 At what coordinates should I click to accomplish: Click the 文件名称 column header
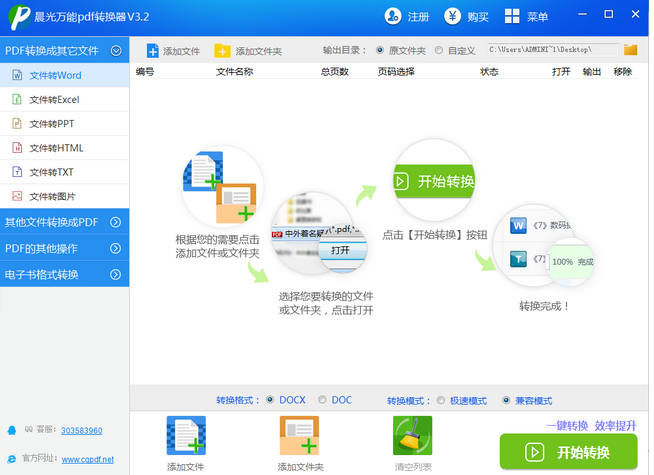234,72
